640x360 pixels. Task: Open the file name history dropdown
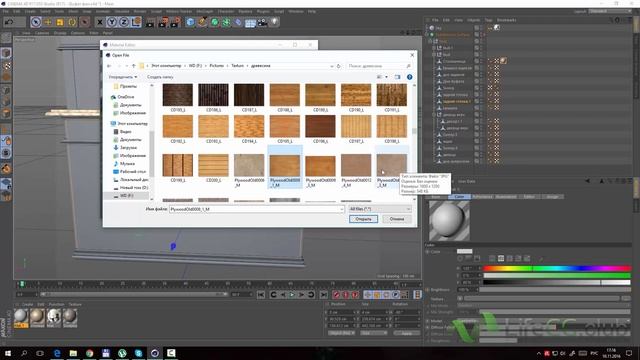point(341,209)
